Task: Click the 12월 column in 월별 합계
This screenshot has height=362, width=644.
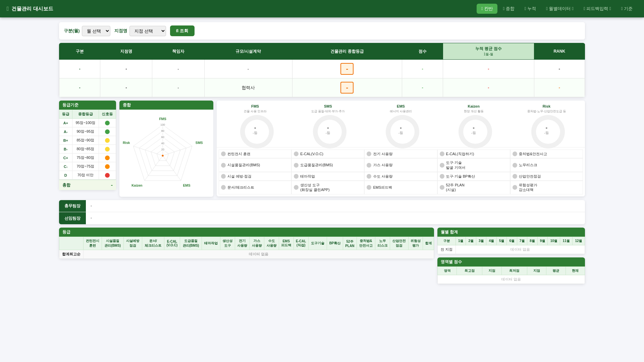Action: (x=578, y=241)
